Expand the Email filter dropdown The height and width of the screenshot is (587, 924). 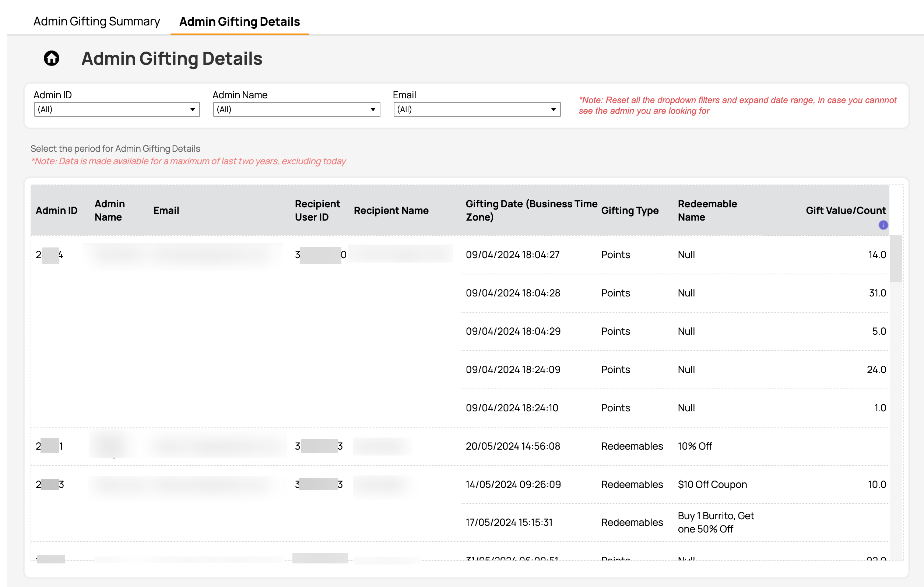click(477, 109)
